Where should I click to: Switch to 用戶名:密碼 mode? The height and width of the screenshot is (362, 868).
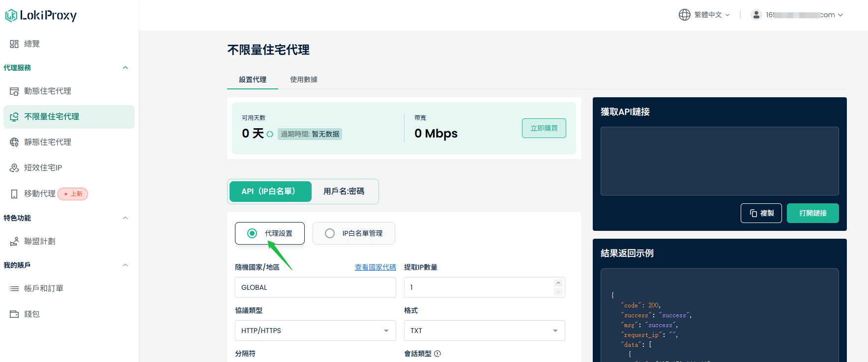[x=344, y=192]
